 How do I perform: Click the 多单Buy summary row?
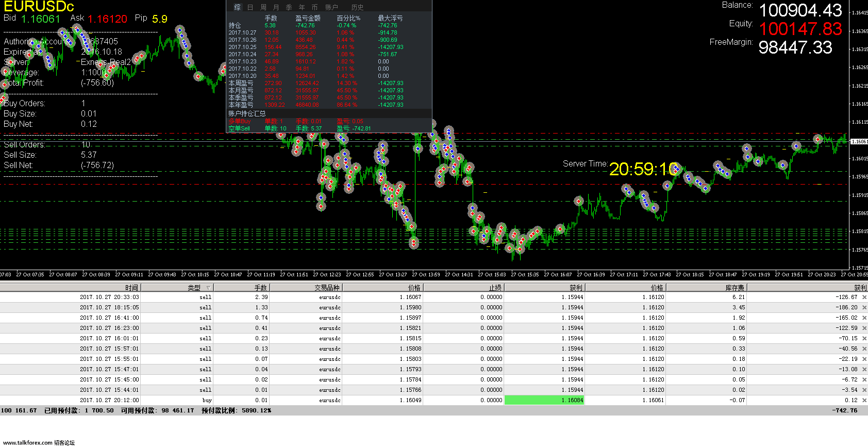[x=329, y=121]
